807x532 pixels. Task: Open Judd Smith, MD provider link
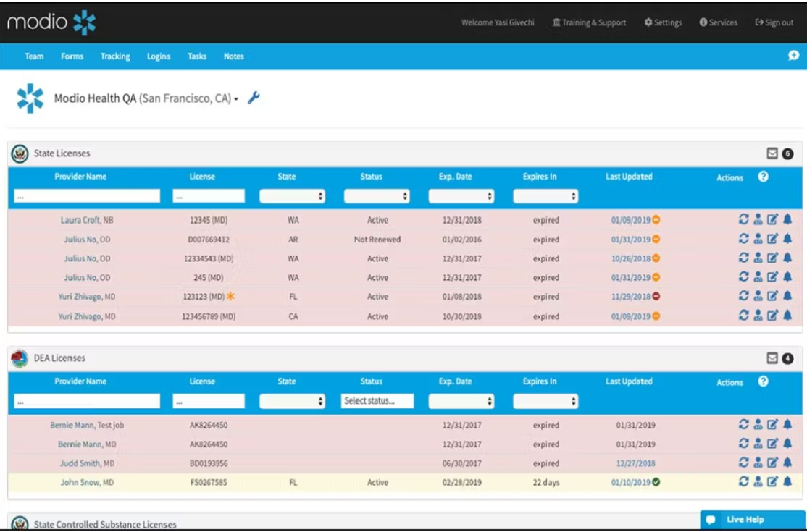tap(87, 463)
